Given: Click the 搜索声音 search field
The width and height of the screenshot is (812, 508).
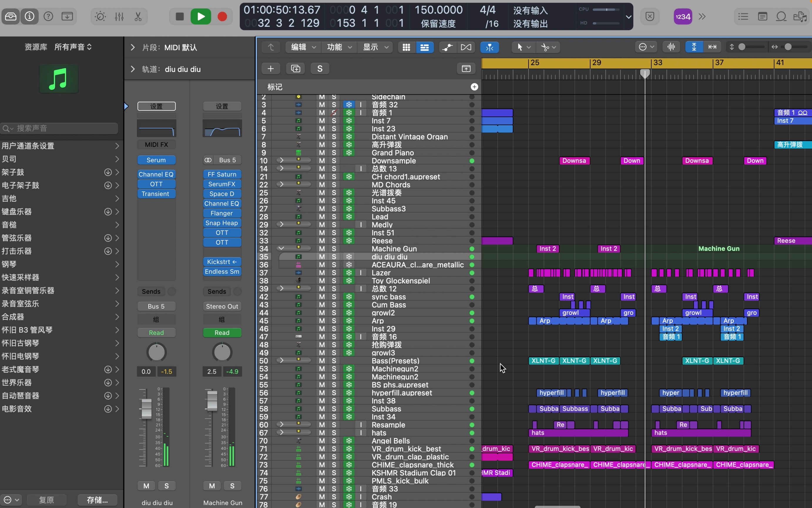Looking at the screenshot, I should pos(59,128).
